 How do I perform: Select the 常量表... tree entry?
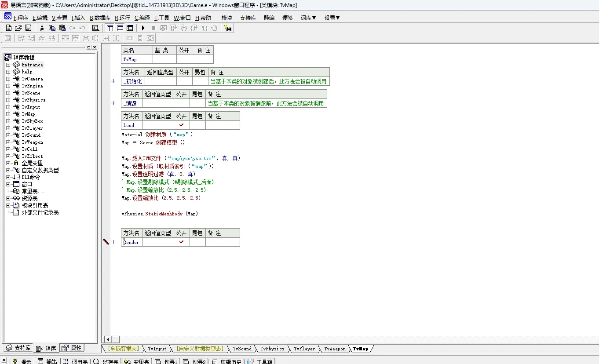coord(33,192)
